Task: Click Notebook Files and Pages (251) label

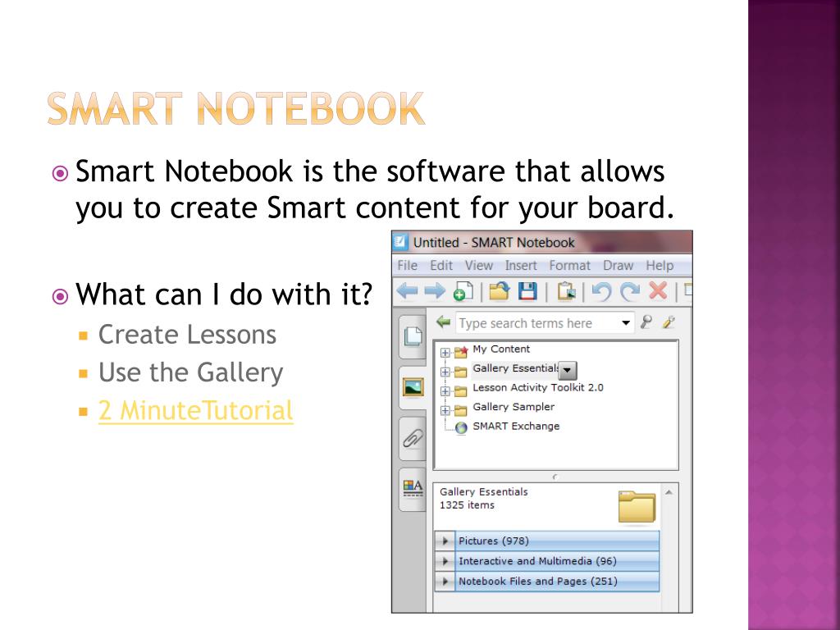Action: coord(538,582)
